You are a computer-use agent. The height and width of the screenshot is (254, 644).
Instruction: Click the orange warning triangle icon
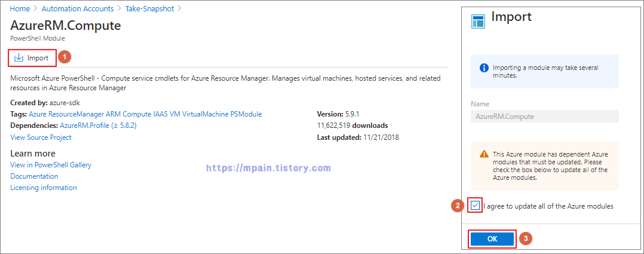tap(484, 155)
